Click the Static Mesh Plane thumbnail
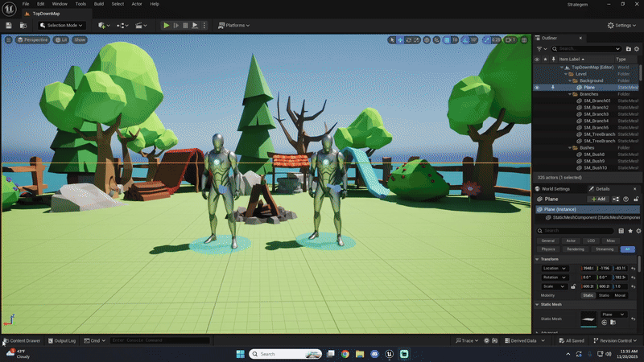Screen dimensions: 644x362 pyautogui.click(x=589, y=319)
